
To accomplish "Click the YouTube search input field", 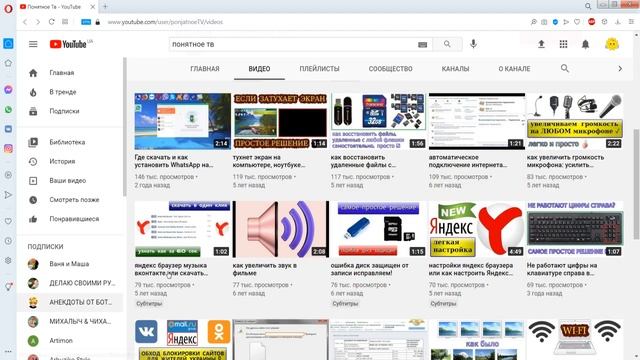I will [x=293, y=44].
